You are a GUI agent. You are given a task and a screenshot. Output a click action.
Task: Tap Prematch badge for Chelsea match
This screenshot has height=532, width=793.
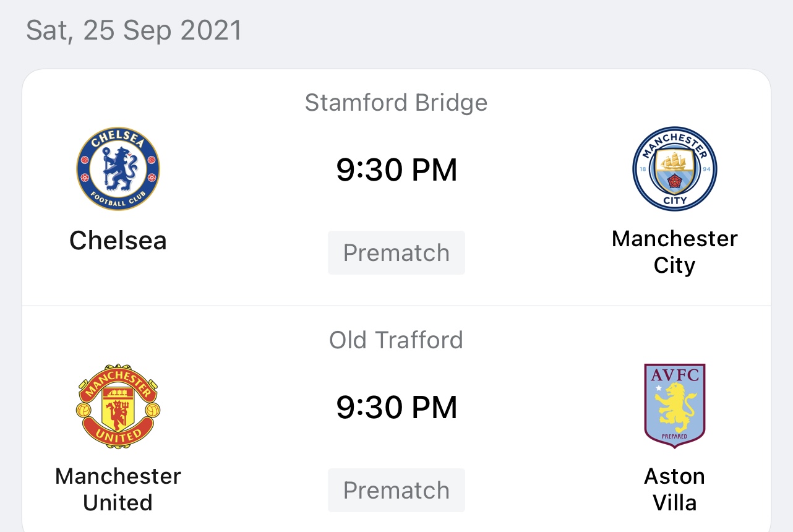point(396,253)
